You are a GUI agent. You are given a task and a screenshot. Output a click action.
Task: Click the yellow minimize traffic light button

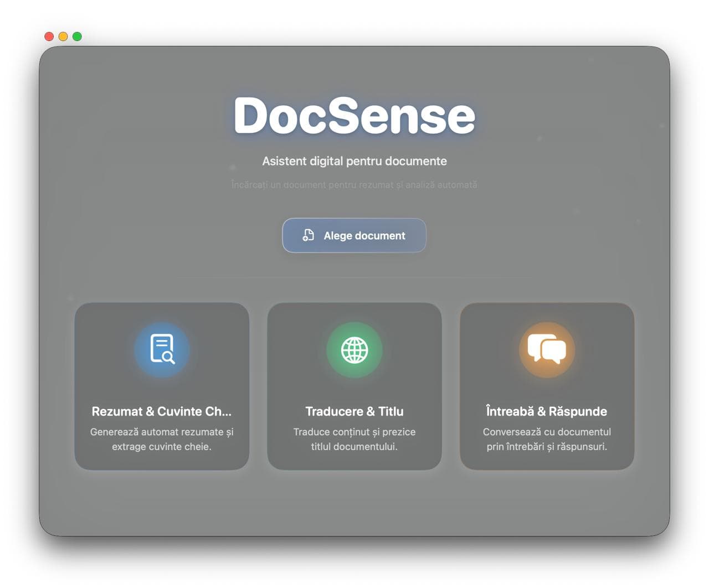point(63,36)
